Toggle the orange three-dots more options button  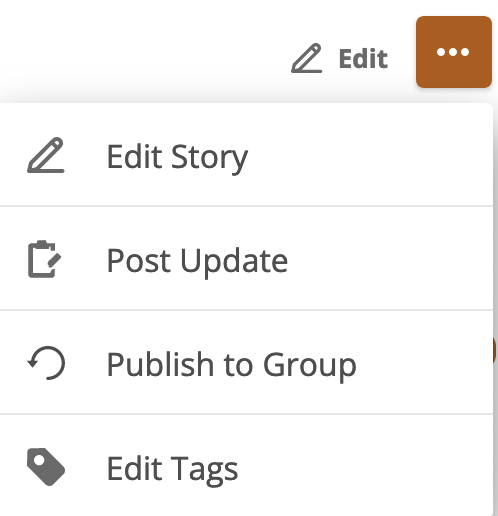click(454, 52)
